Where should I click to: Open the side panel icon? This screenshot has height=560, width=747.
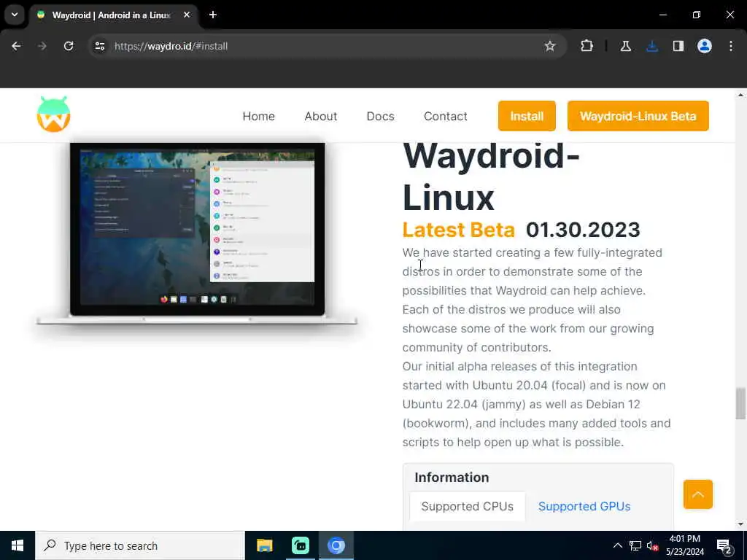(x=678, y=46)
